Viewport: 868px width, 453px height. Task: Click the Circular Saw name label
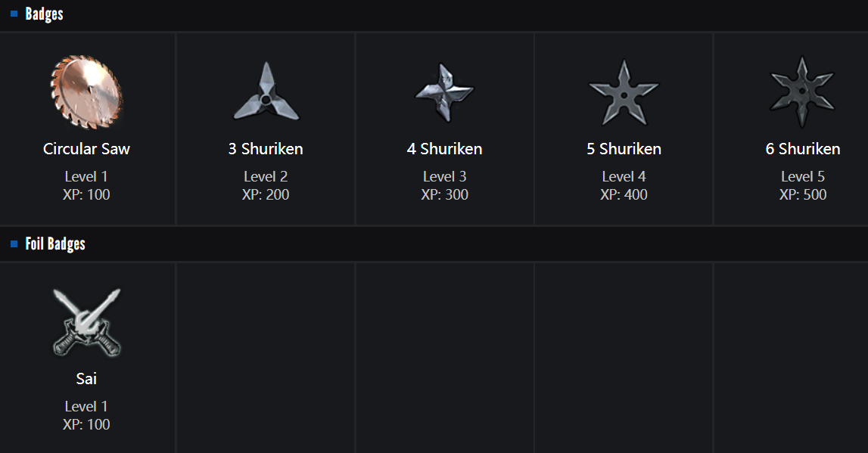coord(86,149)
